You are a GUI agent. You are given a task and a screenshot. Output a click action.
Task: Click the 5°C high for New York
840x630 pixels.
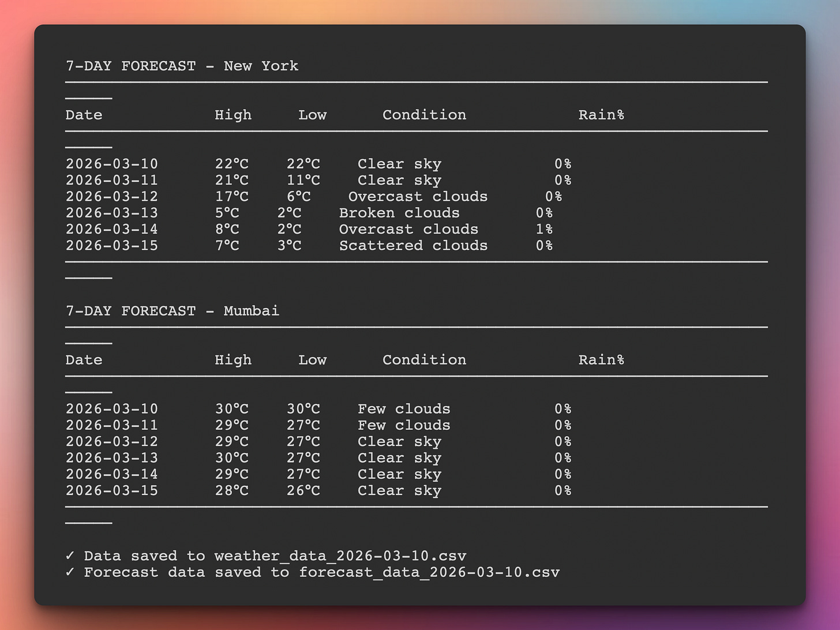(x=227, y=213)
